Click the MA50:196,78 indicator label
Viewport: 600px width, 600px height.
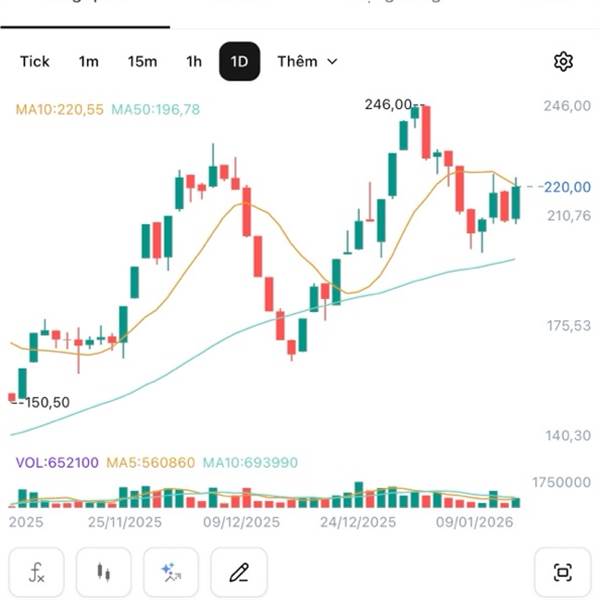(x=155, y=109)
